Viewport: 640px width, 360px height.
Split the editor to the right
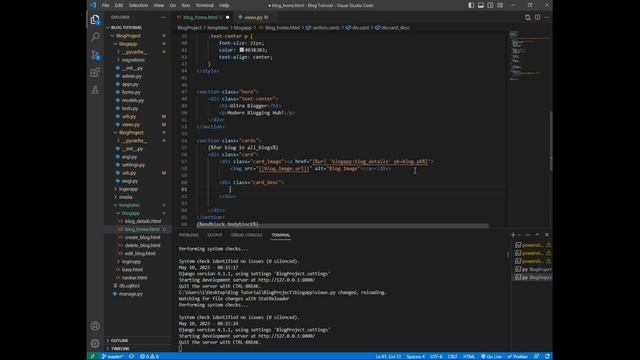pyautogui.click(x=538, y=17)
